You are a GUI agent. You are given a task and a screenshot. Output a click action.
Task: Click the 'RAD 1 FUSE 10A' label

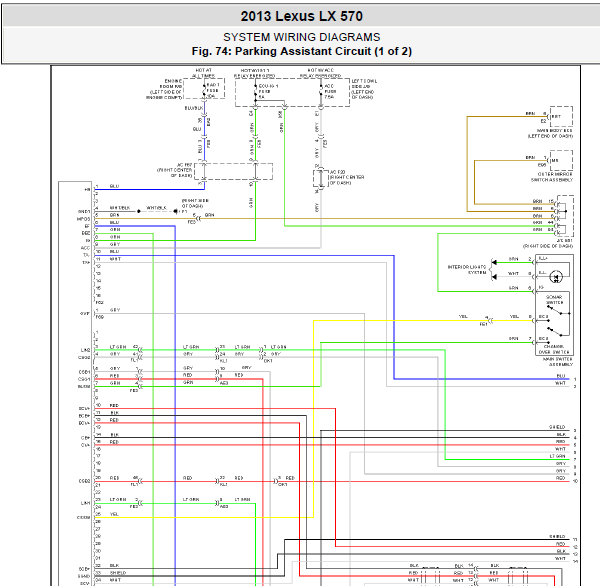pyautogui.click(x=213, y=90)
